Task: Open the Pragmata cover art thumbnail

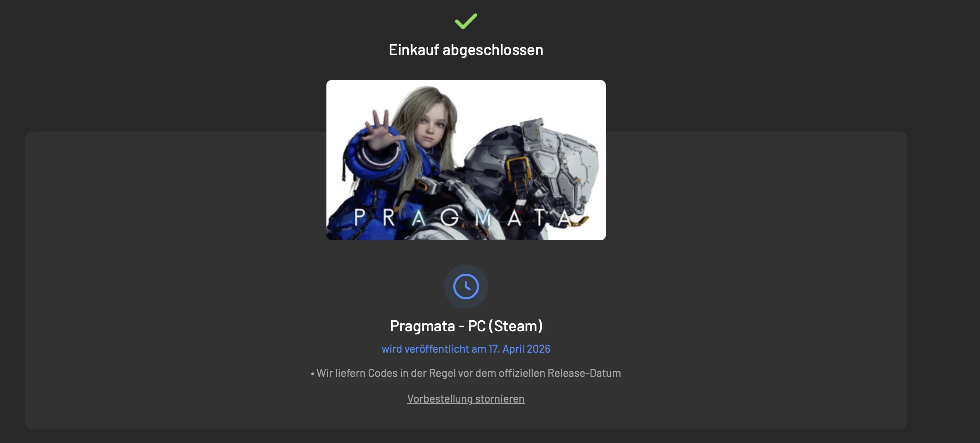Action: click(x=466, y=160)
